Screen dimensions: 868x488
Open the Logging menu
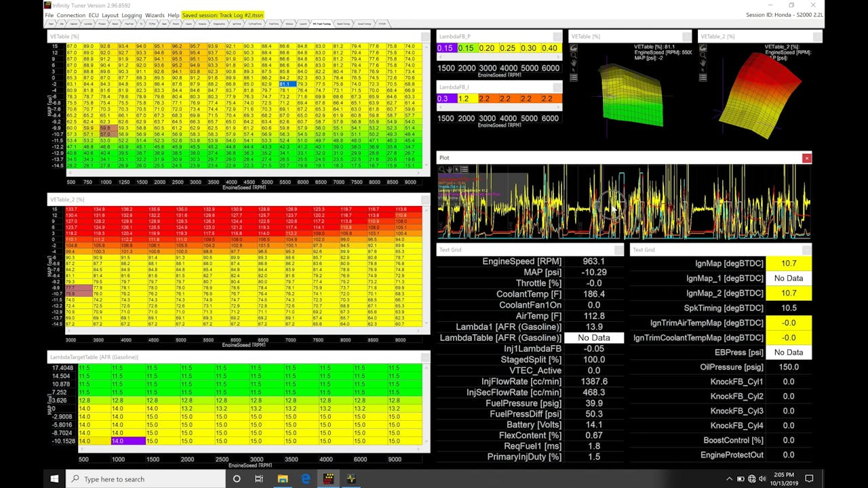coord(132,15)
